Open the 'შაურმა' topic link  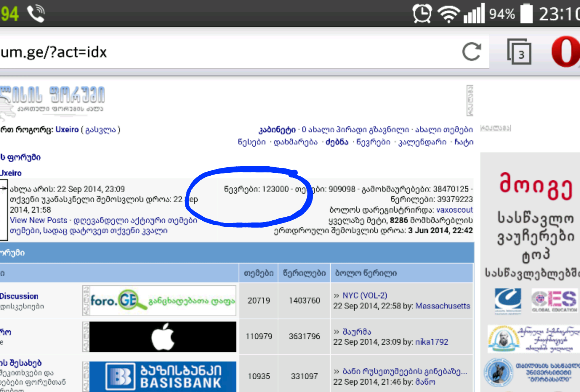click(357, 332)
